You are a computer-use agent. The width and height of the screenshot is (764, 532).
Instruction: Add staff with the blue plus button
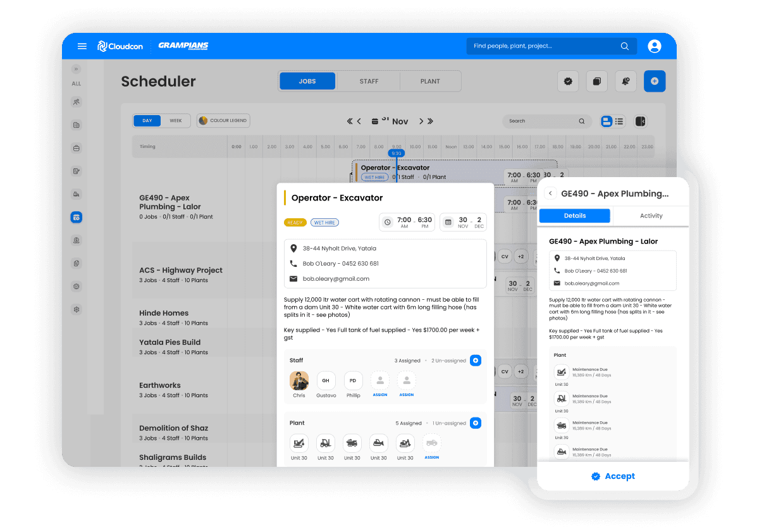pyautogui.click(x=476, y=361)
